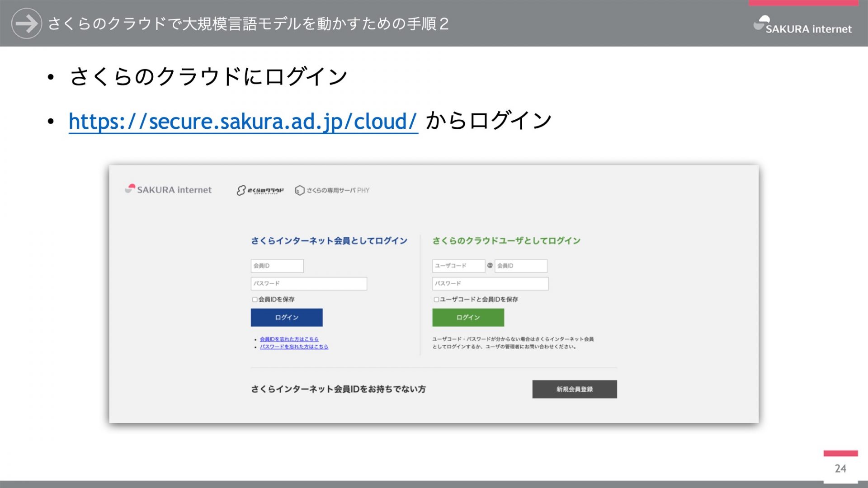
Task: Click the left パスワード input field
Action: 309,283
